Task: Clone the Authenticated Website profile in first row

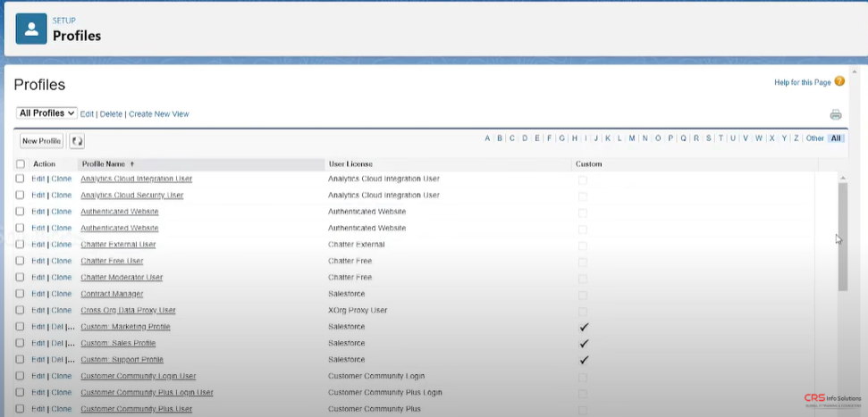Action: (61, 212)
